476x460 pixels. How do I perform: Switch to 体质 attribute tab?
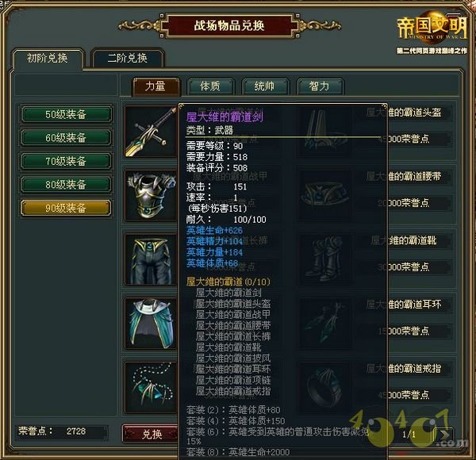(x=210, y=86)
